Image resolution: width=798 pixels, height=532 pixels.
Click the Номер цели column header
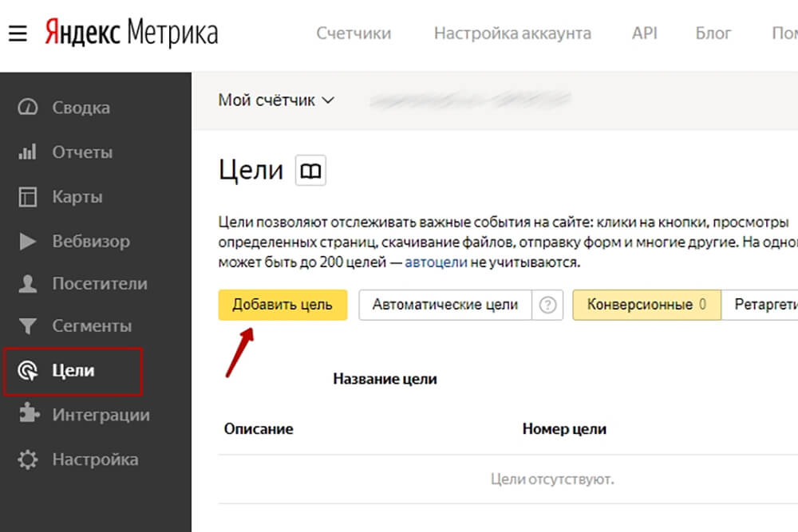(x=564, y=429)
